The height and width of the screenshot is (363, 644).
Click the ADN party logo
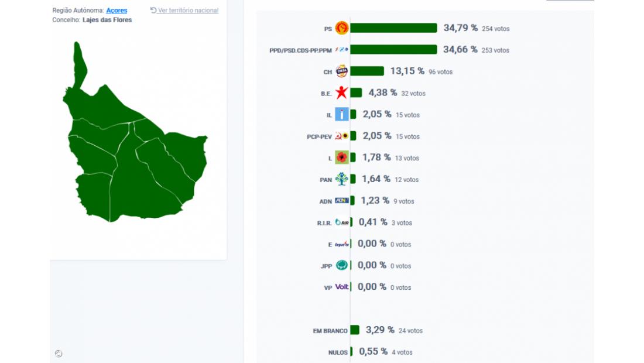point(341,201)
